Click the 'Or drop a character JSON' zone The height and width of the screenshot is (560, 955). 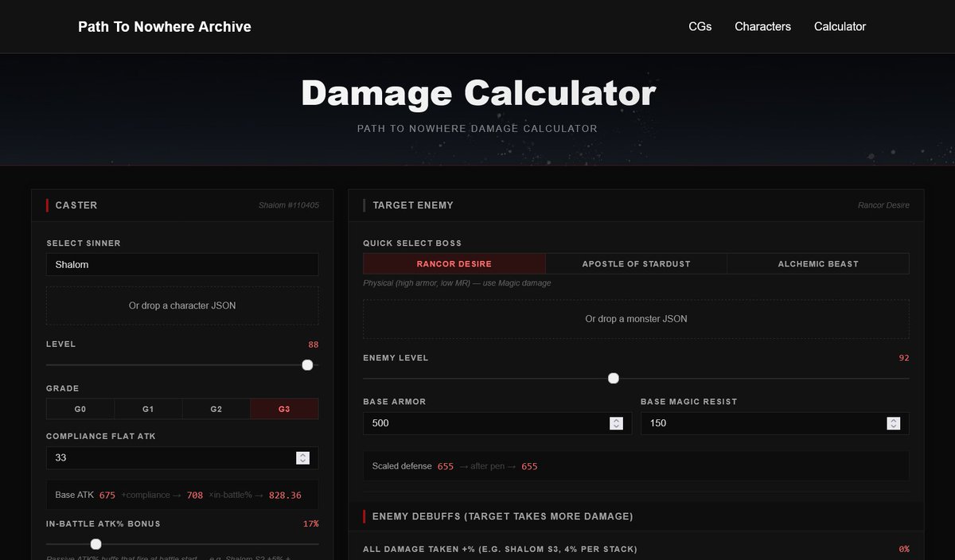pos(182,305)
